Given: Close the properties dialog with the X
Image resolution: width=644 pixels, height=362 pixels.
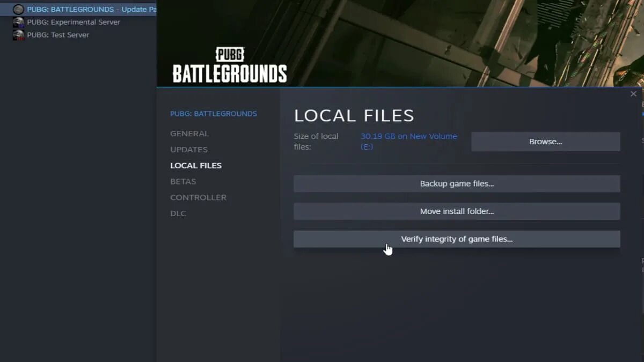Looking at the screenshot, I should [x=633, y=94].
